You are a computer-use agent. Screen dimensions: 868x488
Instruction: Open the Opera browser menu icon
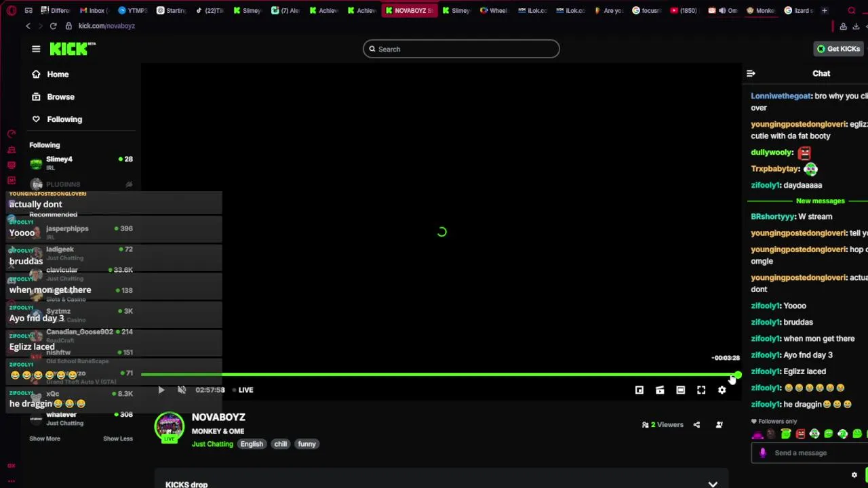pyautogui.click(x=12, y=11)
